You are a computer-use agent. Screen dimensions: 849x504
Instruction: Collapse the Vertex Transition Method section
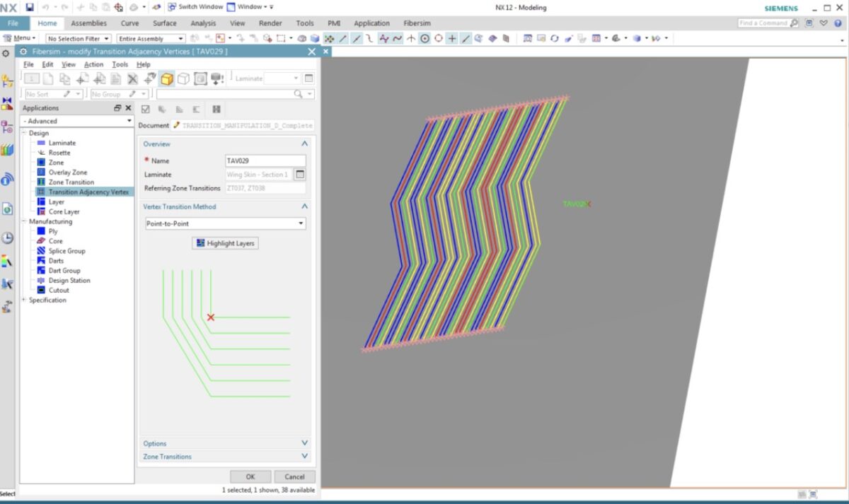tap(304, 206)
